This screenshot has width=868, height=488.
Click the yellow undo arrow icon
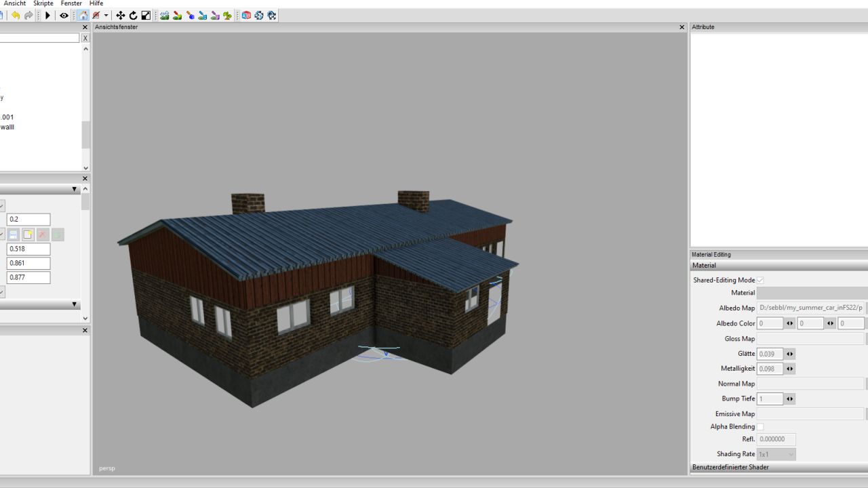pos(16,16)
